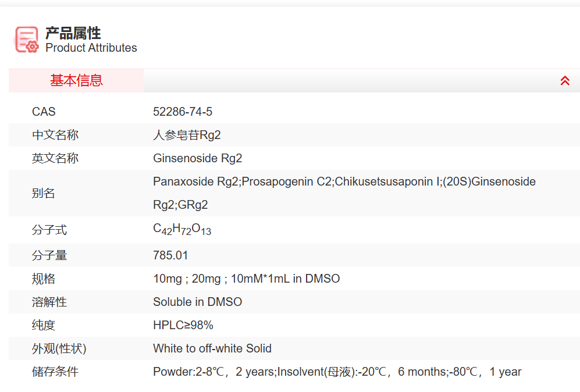Click the 产品属性 heading text
The height and width of the screenshot is (392, 580).
click(73, 33)
